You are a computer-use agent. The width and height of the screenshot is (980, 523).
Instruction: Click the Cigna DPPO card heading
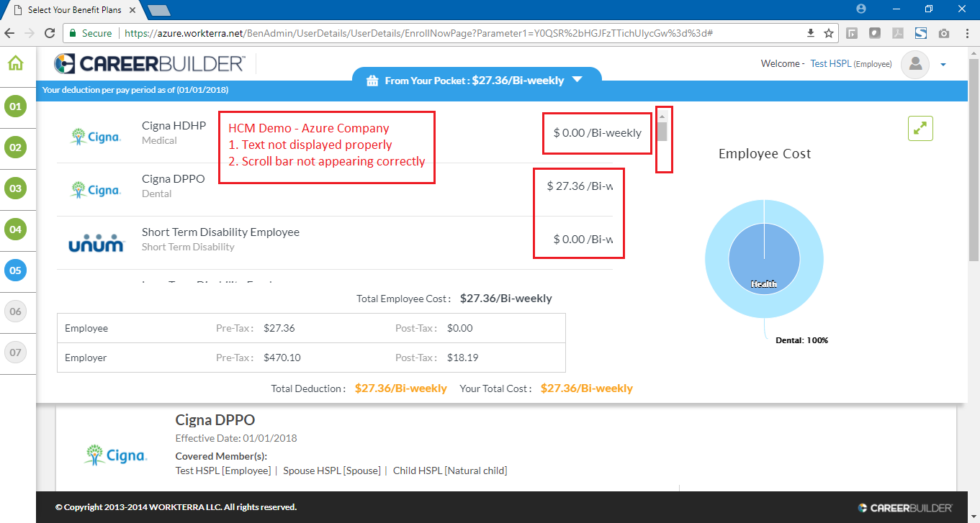tap(215, 419)
